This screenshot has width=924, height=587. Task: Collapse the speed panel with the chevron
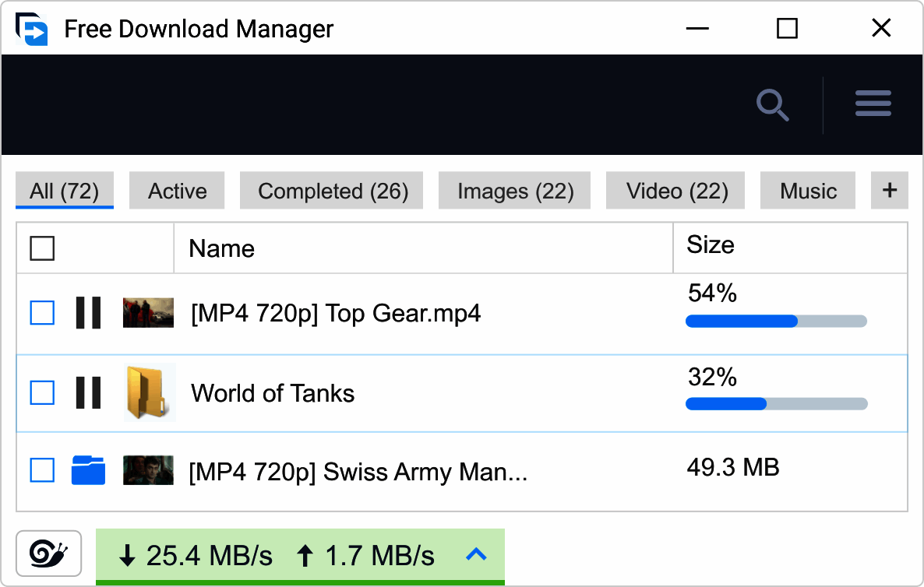click(477, 555)
